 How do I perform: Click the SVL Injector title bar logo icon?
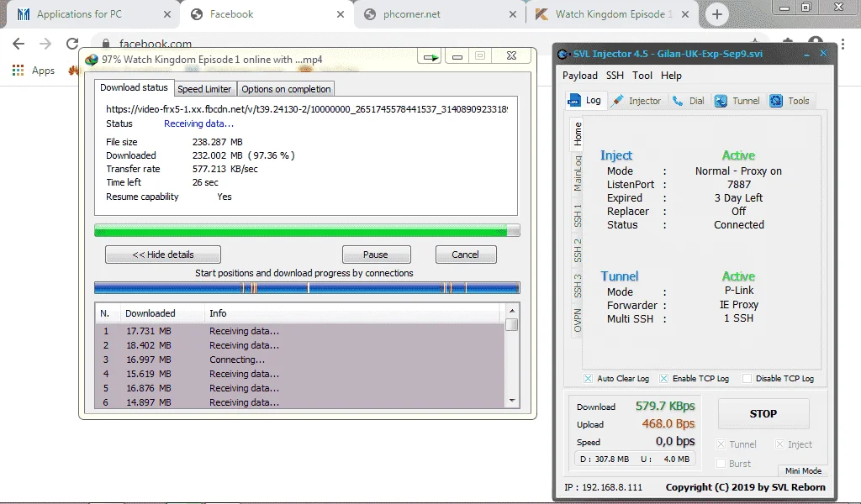pos(564,54)
